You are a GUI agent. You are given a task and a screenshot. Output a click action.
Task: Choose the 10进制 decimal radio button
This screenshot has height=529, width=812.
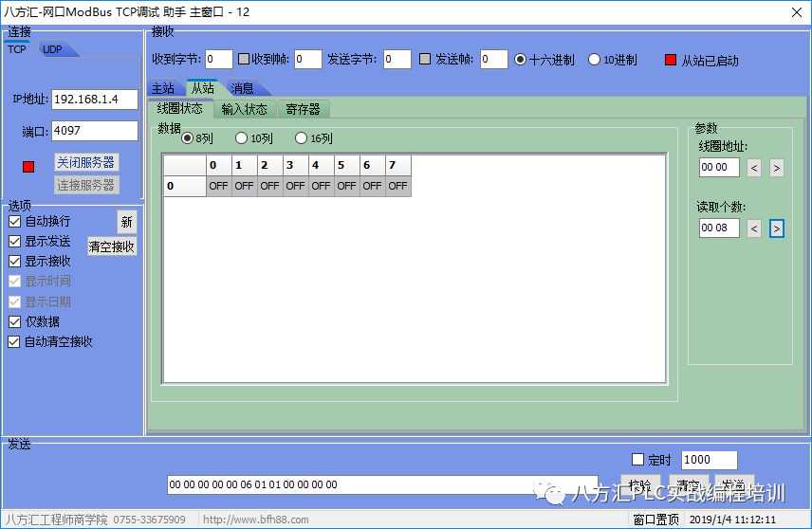[x=595, y=60]
